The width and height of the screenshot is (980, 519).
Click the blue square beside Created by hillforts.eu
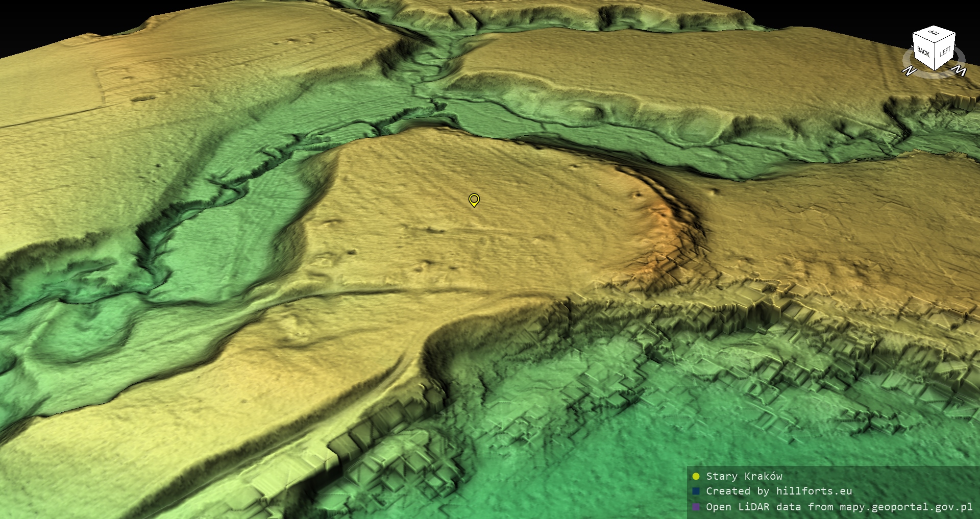(696, 491)
